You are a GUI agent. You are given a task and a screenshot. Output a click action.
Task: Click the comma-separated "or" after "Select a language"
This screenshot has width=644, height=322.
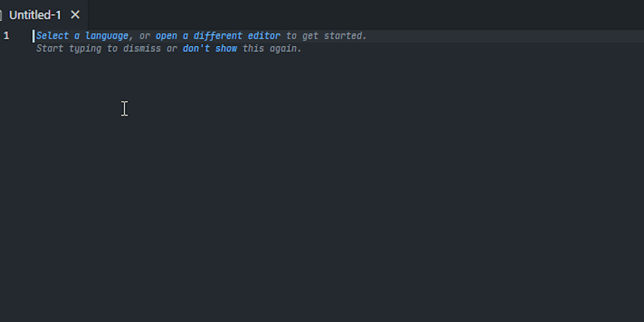click(x=145, y=36)
